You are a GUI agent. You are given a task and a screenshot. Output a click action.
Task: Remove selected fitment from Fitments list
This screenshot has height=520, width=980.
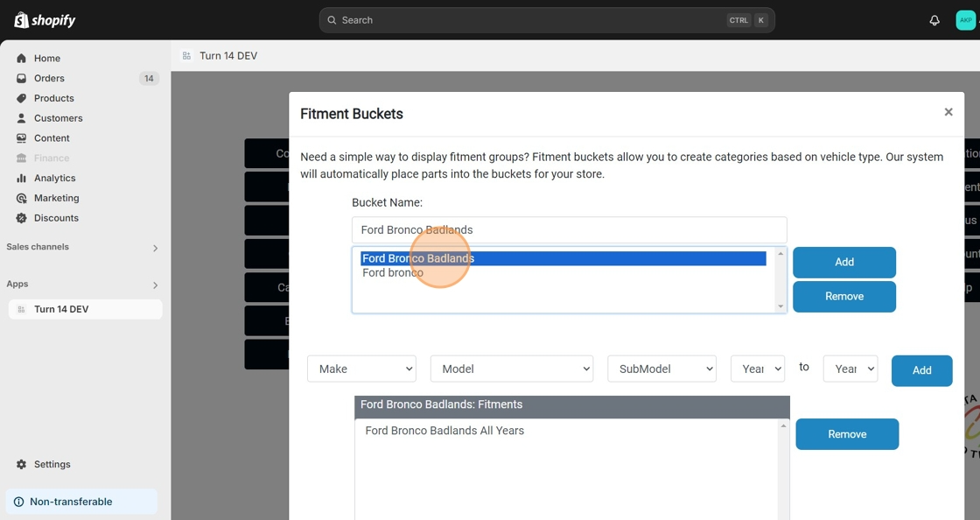(x=847, y=434)
